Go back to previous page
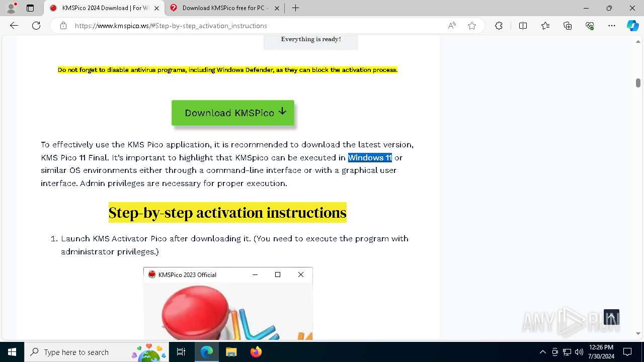The image size is (644, 362). pos(14,26)
